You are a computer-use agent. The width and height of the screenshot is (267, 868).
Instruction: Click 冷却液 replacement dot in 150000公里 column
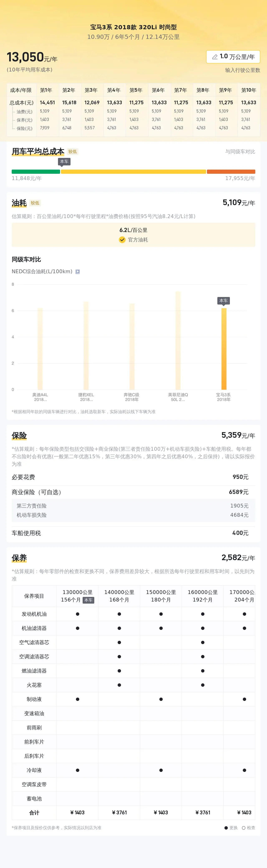pyautogui.click(x=161, y=770)
